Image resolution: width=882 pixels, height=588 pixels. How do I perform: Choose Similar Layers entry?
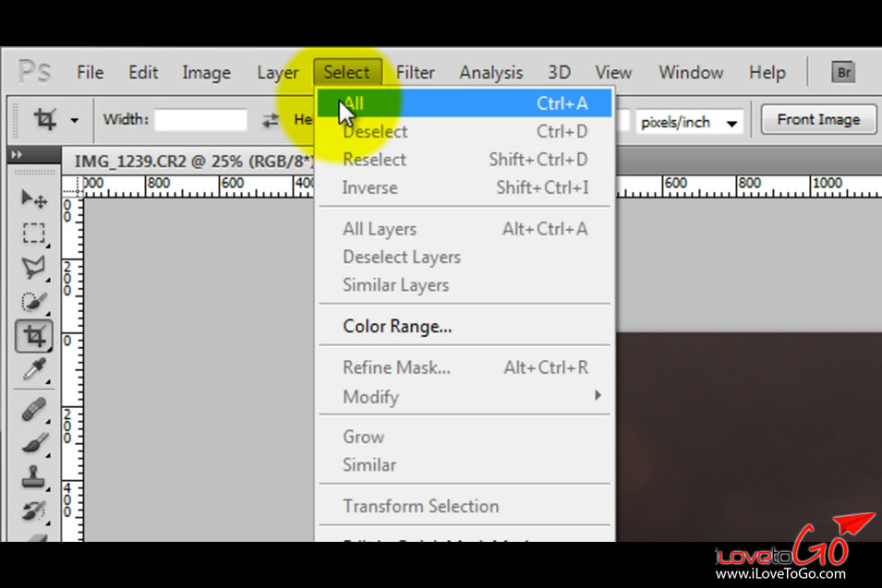pyautogui.click(x=465, y=285)
